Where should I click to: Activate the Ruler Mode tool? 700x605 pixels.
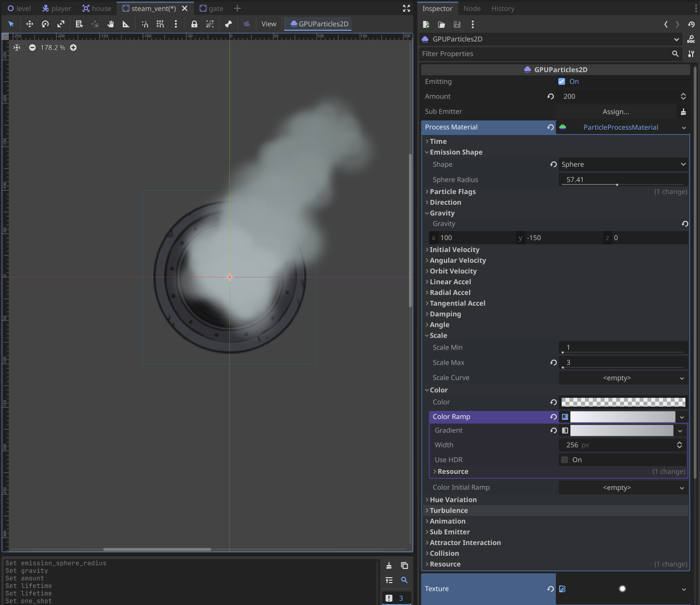[126, 24]
